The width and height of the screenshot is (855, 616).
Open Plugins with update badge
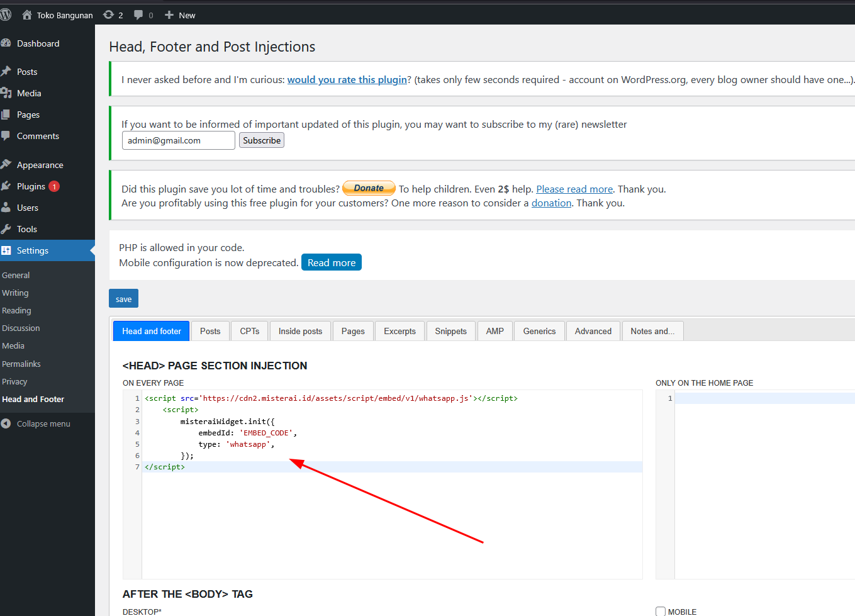coord(31,186)
